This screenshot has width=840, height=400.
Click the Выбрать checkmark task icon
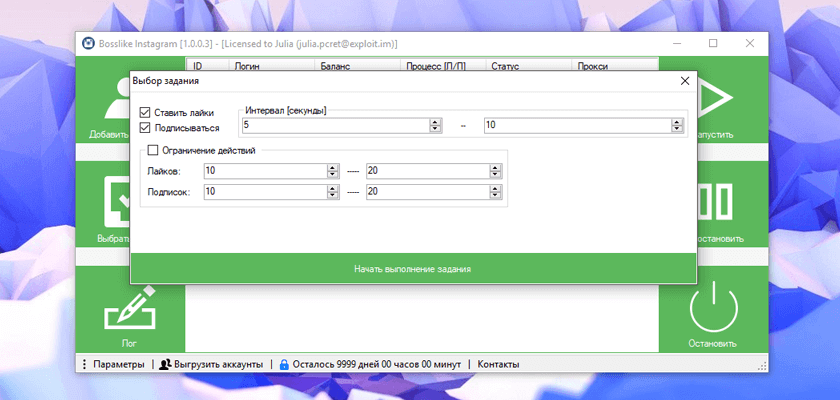pos(118,202)
